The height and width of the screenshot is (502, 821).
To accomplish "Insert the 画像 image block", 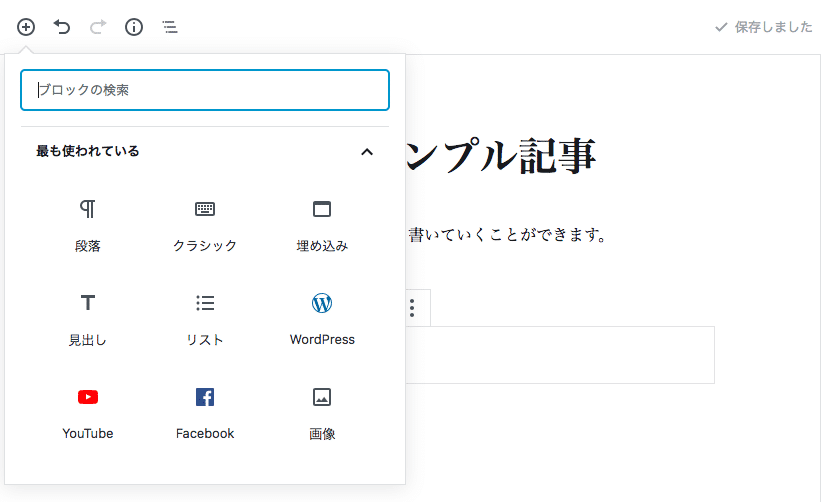I will click(x=322, y=414).
